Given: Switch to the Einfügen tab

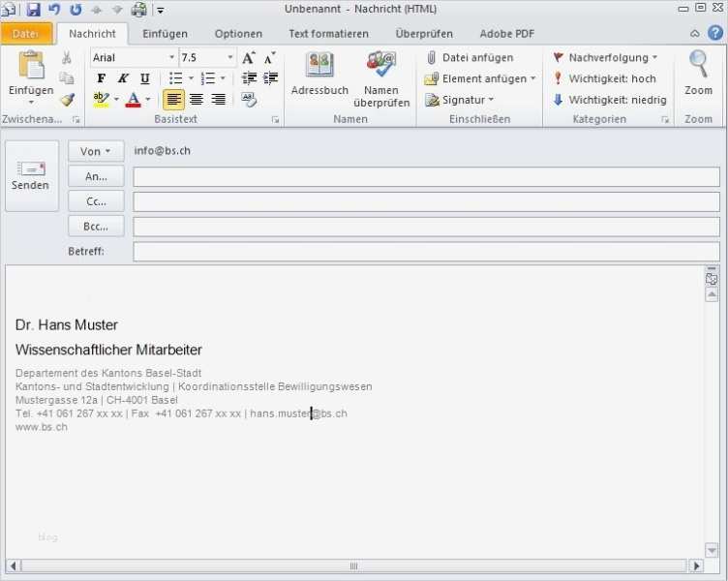Looking at the screenshot, I should tap(165, 34).
